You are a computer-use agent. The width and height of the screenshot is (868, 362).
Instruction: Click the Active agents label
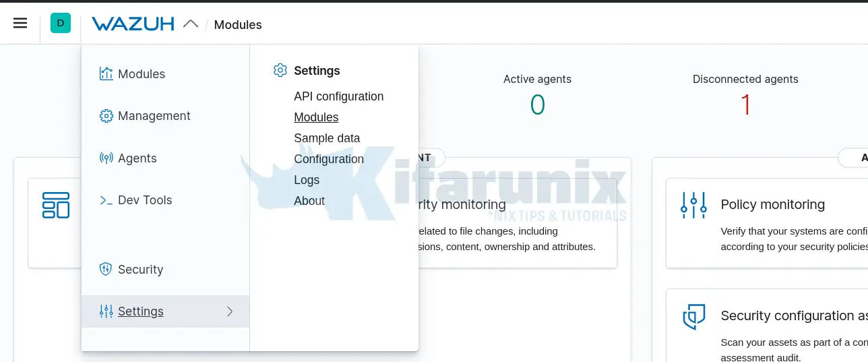(537, 80)
